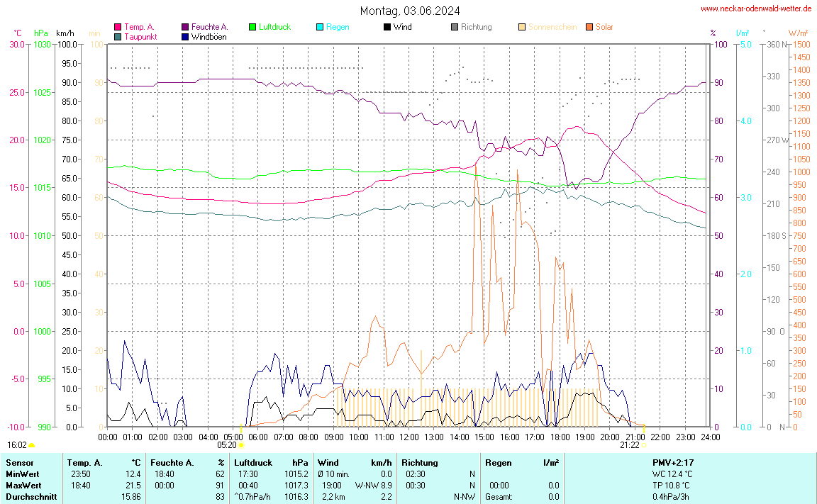Viewport: 817px width, 504px height.
Task: Click the PMV+2:17 text in table
Action: [673, 462]
